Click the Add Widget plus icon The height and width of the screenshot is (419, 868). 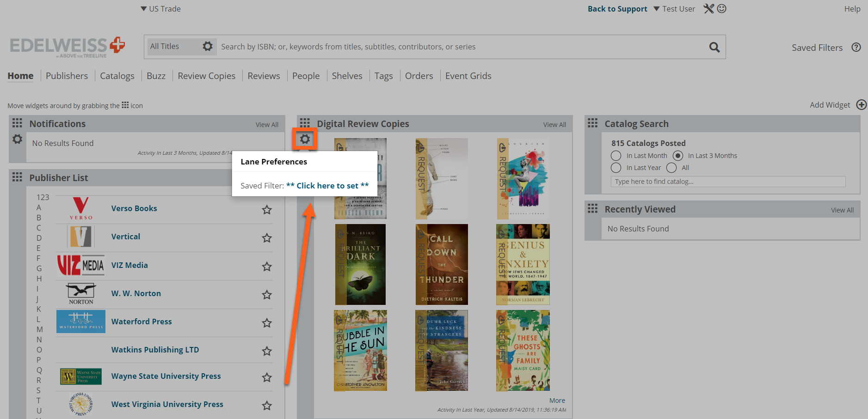861,105
